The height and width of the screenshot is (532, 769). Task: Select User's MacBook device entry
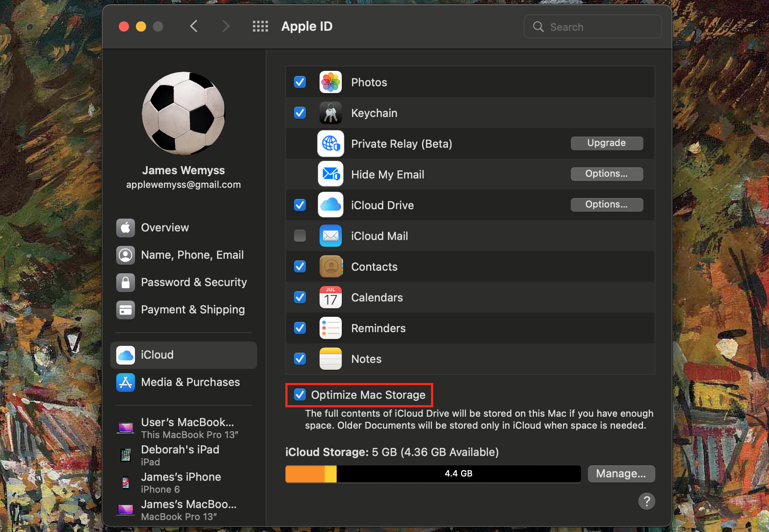tap(184, 428)
